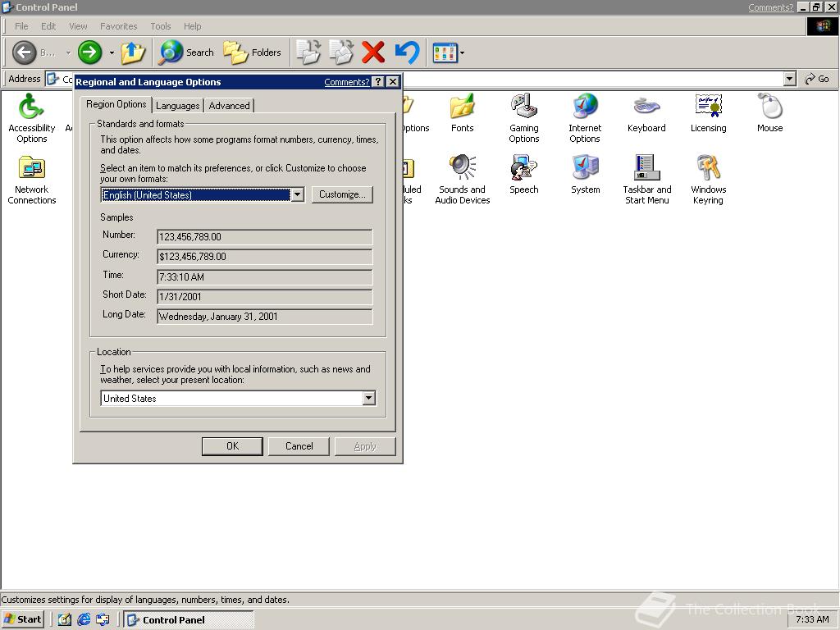Click the blue Undo arrow icon
Screen dimensions: 840x630
click(x=407, y=52)
